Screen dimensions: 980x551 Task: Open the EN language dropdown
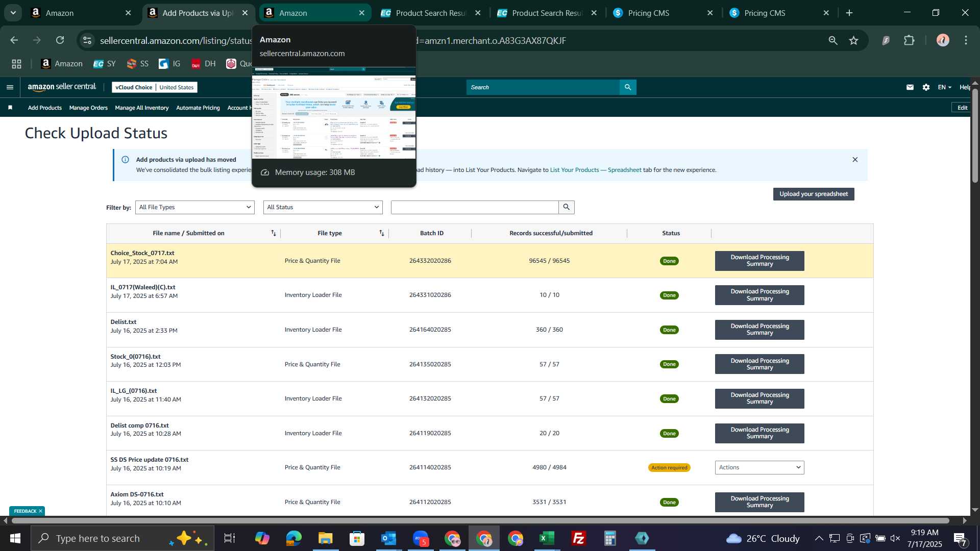click(x=944, y=87)
